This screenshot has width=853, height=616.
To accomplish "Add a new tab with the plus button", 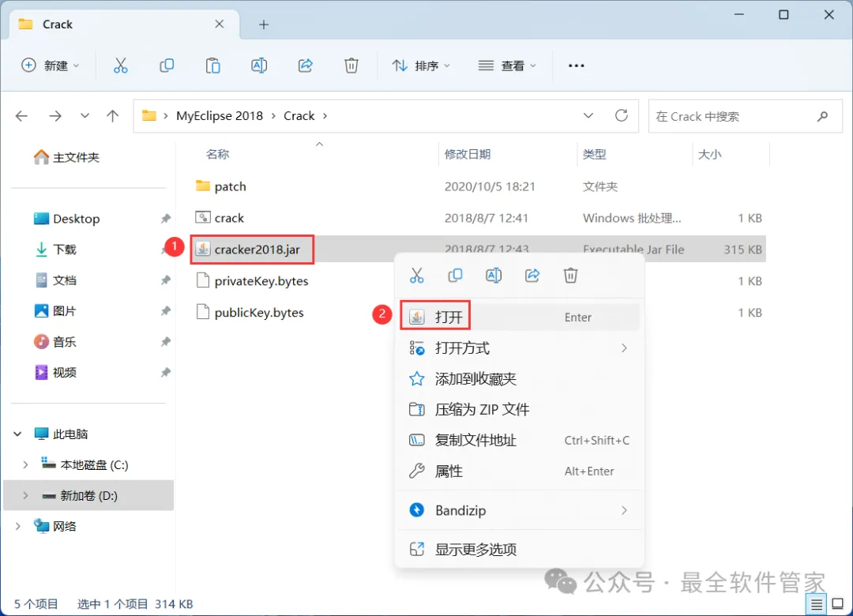I will point(264,24).
